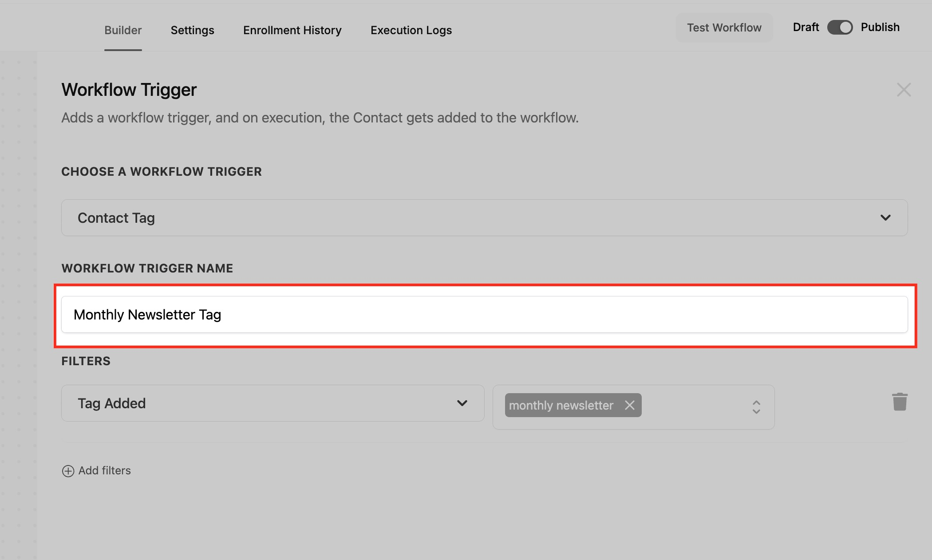The height and width of the screenshot is (560, 932).
Task: Click chevron arrow in Tag Added field
Action: coord(462,403)
